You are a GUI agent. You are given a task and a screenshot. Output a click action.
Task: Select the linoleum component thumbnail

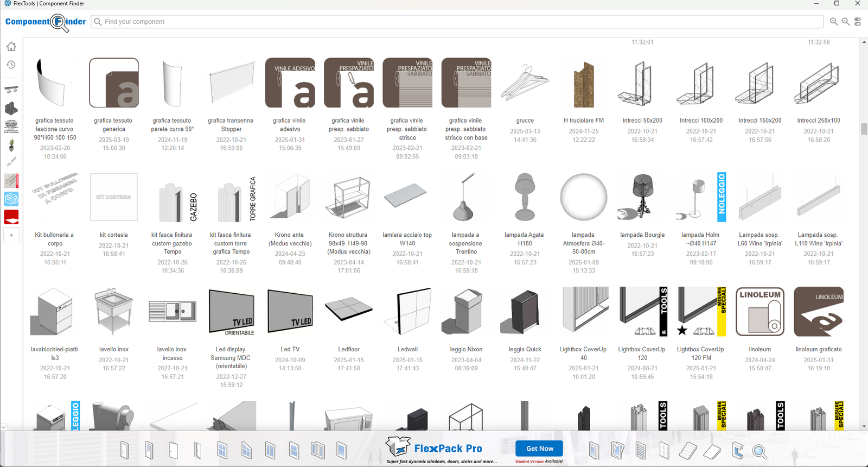pos(759,311)
